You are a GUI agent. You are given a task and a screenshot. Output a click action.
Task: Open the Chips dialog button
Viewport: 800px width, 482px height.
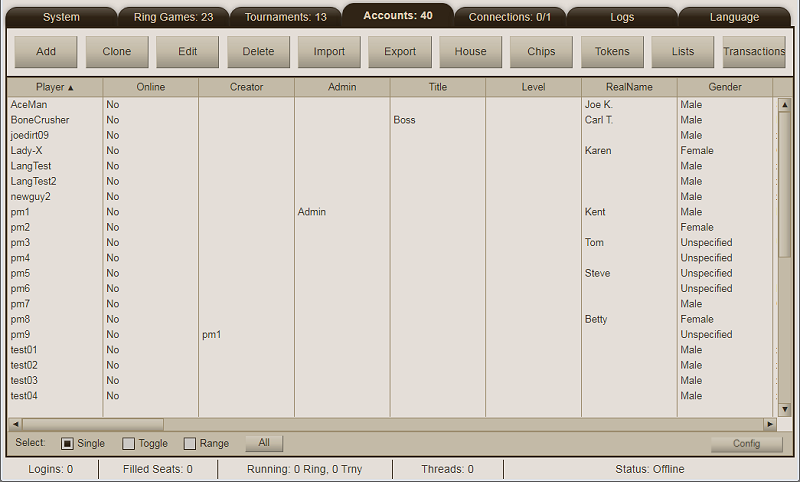(541, 52)
